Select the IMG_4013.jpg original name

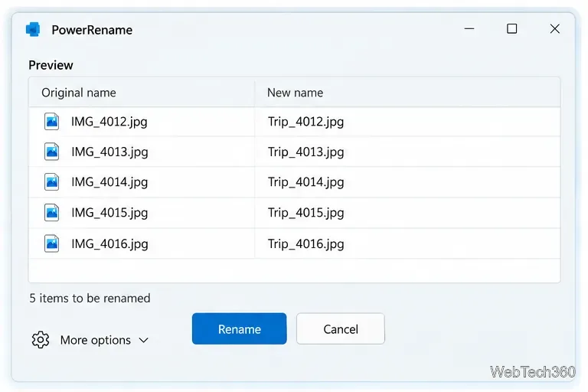(109, 152)
